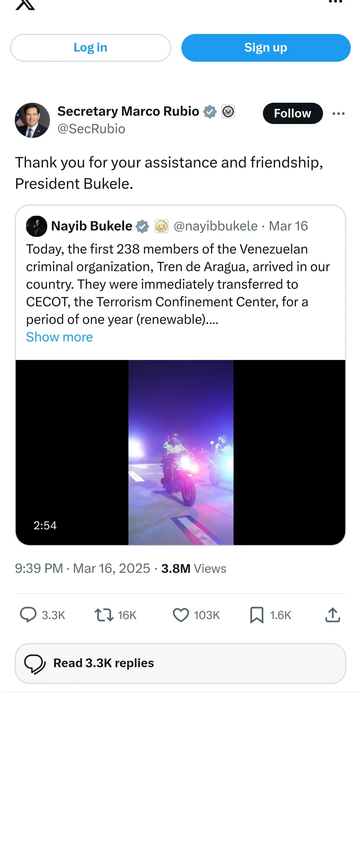The image size is (361, 868).
Task: Click Bukele's El Salvador government badge
Action: click(x=161, y=226)
